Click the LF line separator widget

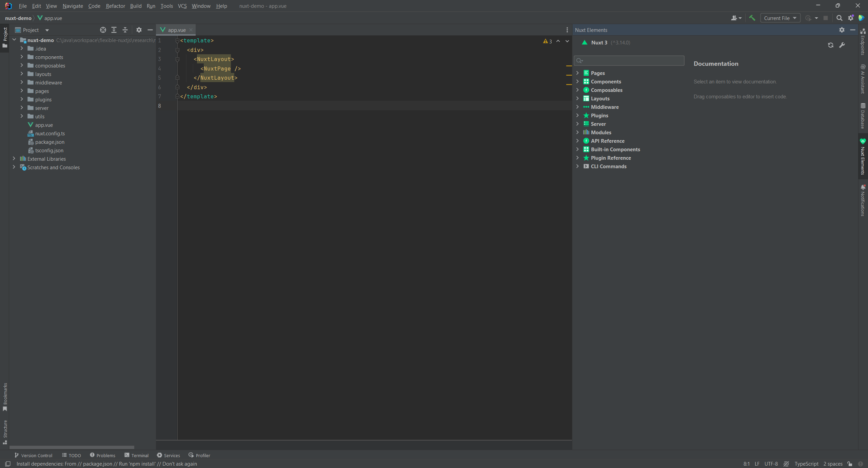tap(757, 464)
